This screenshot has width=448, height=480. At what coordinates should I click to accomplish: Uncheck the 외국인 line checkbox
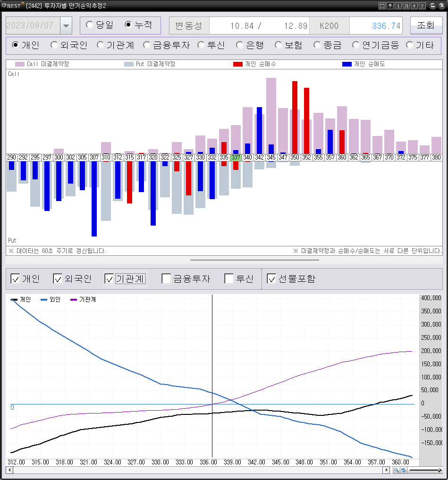[58, 278]
